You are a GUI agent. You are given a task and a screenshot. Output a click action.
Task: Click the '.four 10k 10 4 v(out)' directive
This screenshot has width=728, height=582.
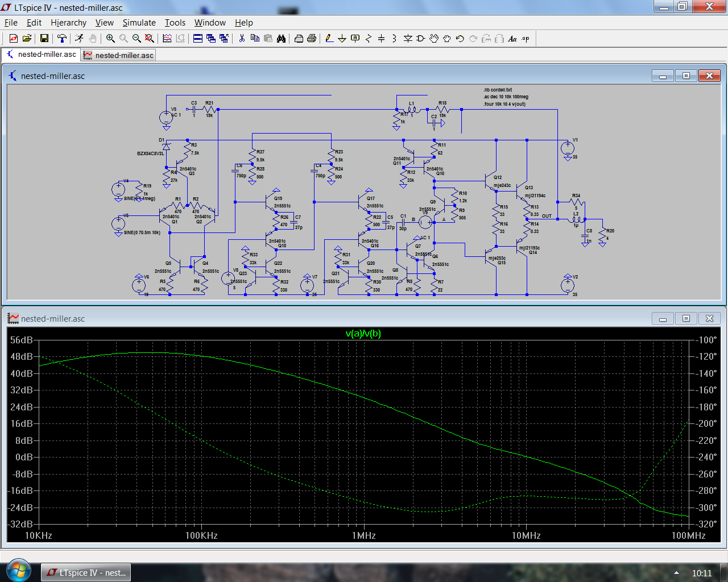click(504, 104)
